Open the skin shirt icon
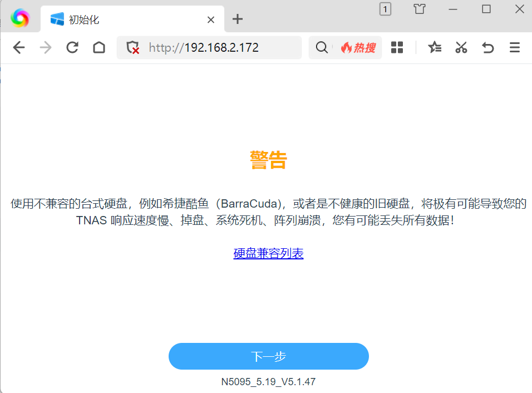The height and width of the screenshot is (393, 532). click(x=419, y=9)
